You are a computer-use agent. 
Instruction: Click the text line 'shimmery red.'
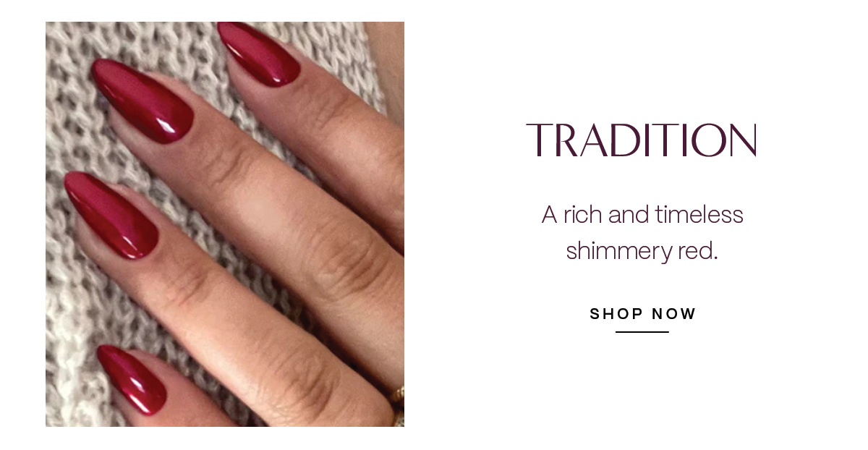pyautogui.click(x=642, y=252)
